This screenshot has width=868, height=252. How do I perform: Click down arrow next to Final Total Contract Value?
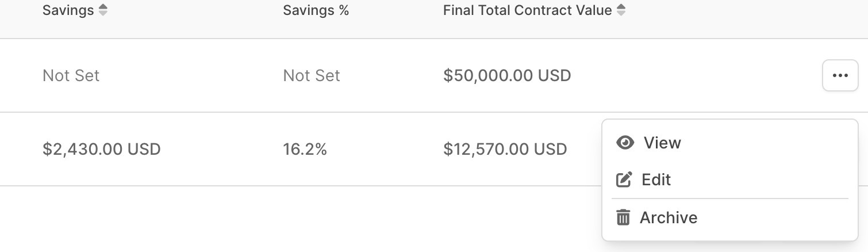click(621, 14)
